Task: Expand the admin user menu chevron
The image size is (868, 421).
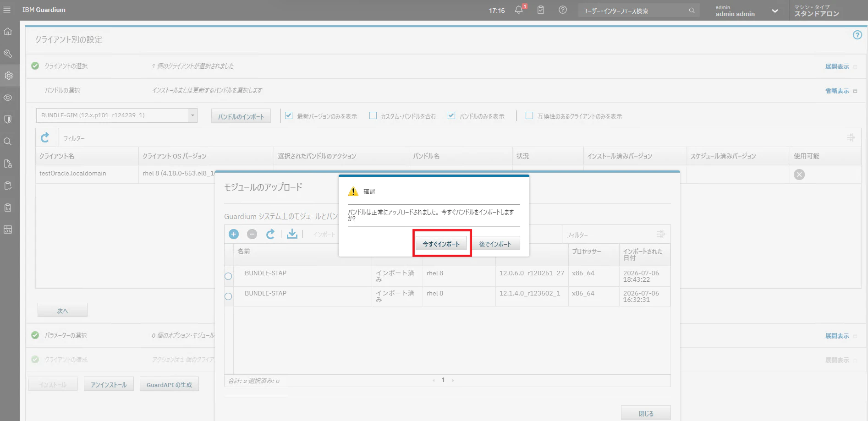Action: pos(775,11)
